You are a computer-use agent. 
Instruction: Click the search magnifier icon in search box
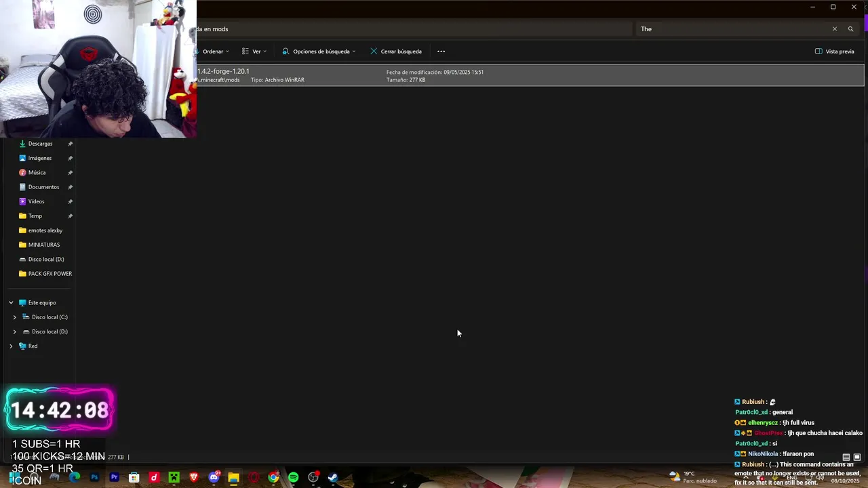point(850,29)
